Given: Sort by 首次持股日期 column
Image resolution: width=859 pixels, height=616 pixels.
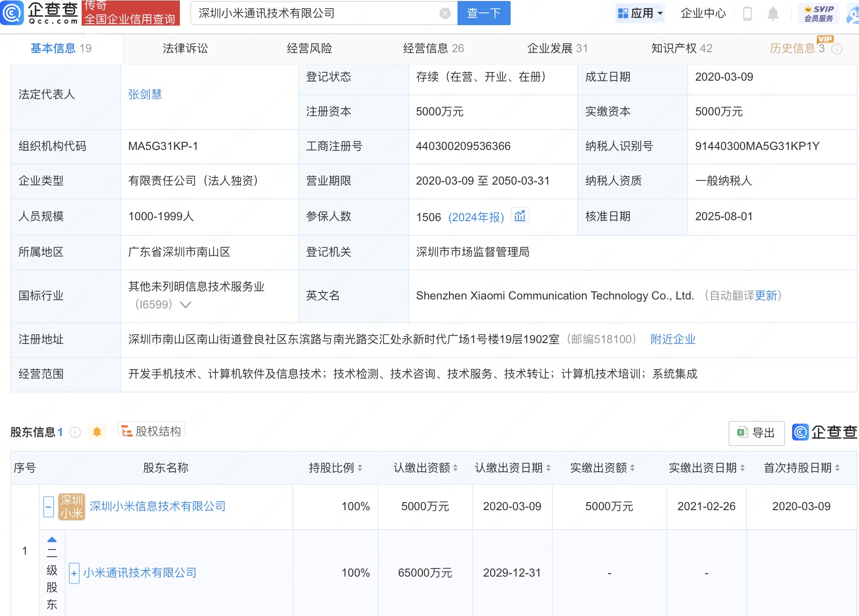Looking at the screenshot, I should click(838, 468).
